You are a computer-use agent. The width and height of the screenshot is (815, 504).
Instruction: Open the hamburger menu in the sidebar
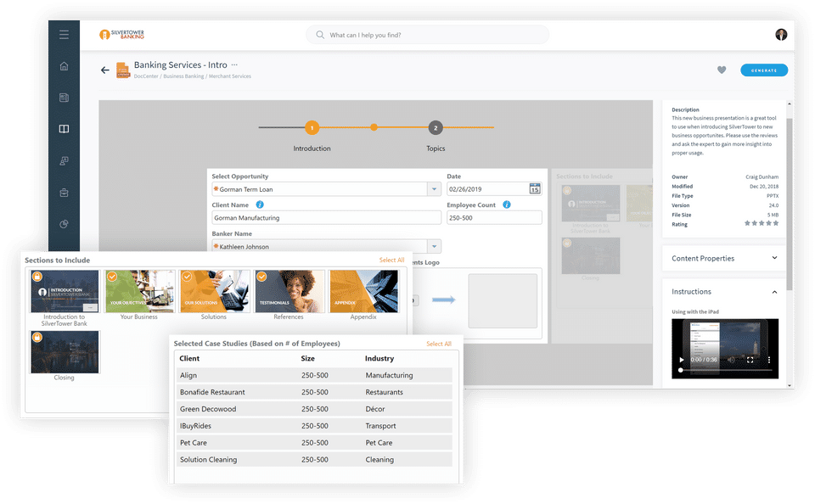point(64,35)
